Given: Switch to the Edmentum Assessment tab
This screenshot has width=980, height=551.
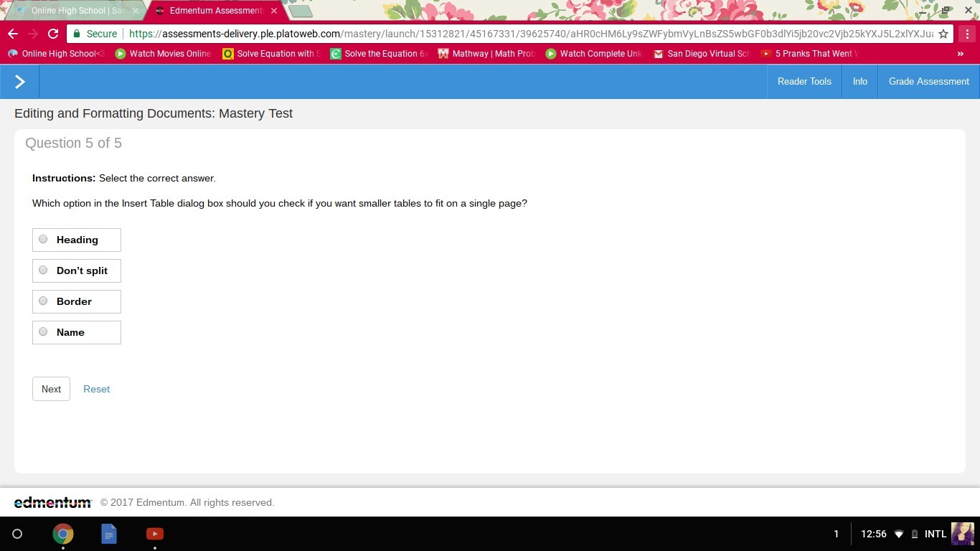Looking at the screenshot, I should [x=215, y=11].
